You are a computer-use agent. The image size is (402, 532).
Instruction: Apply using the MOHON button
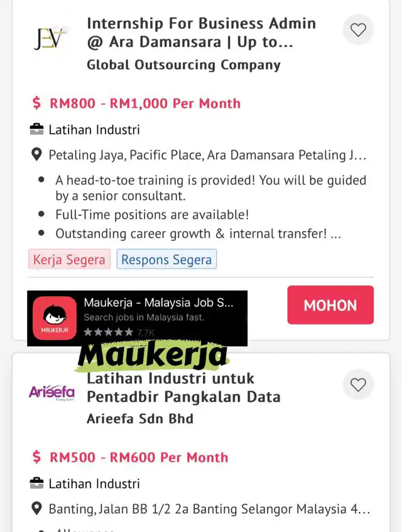point(330,305)
